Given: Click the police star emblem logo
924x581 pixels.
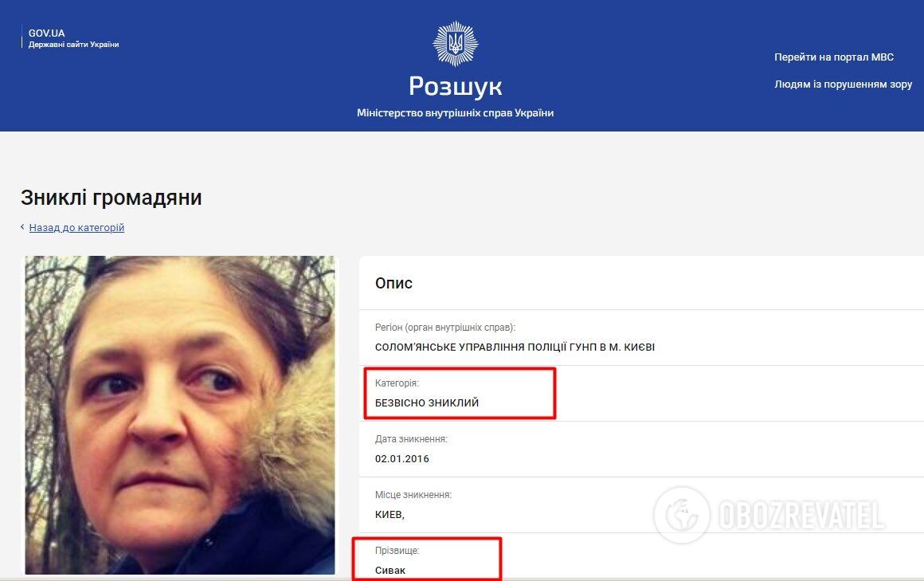Looking at the screenshot, I should point(455,44).
